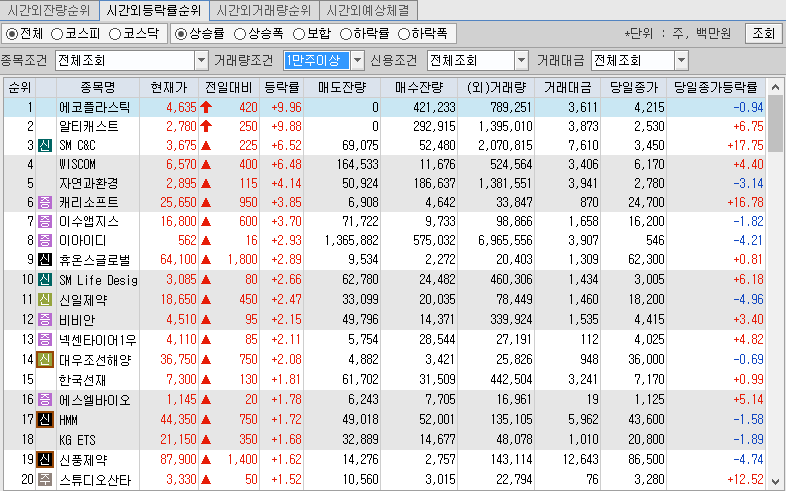Click the 신 badge beside SM Life Desig
The width and height of the screenshot is (786, 491).
tap(45, 280)
